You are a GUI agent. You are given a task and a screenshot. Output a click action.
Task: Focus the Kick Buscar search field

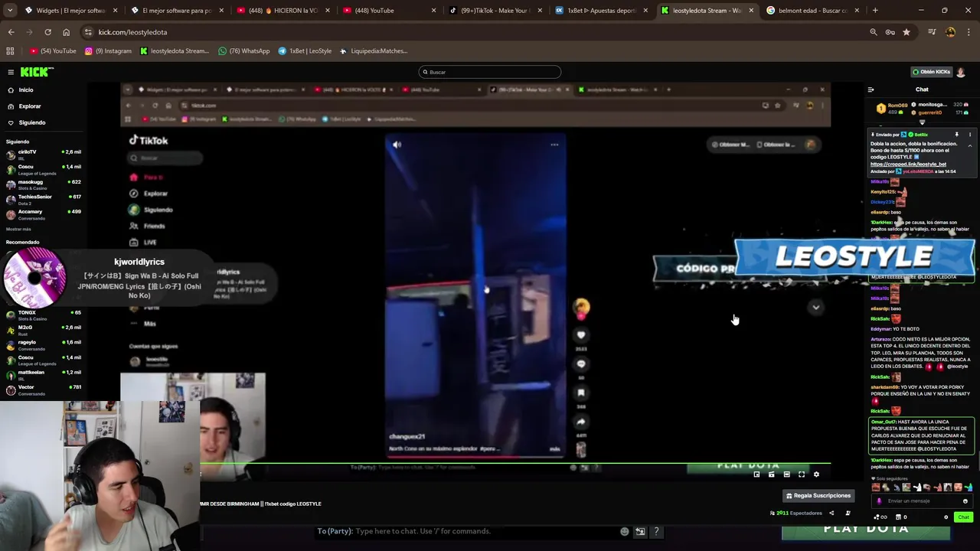(490, 72)
